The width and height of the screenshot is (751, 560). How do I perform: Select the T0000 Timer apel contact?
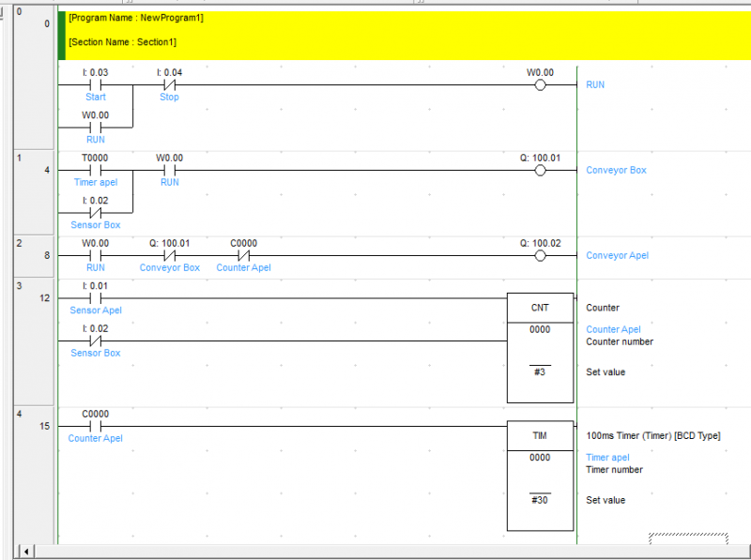tap(96, 171)
